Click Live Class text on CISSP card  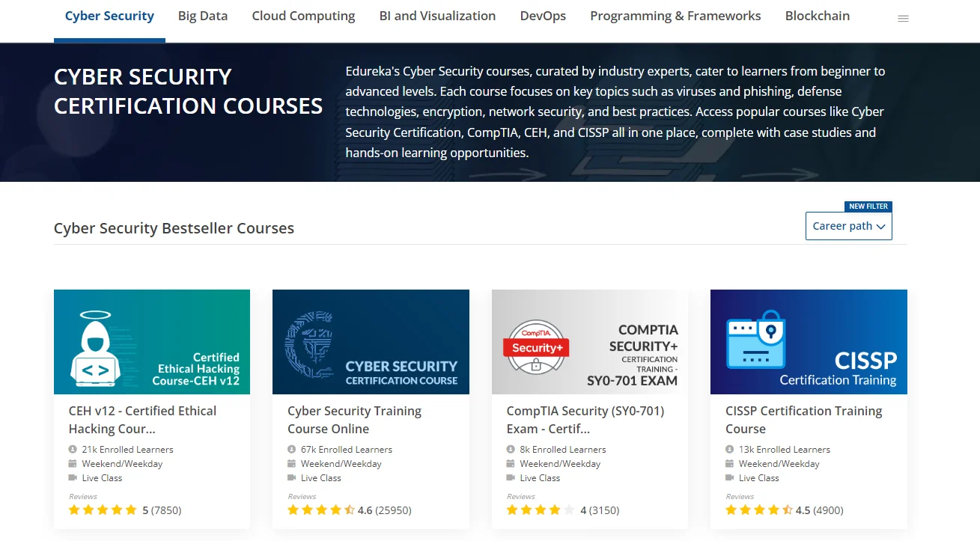[x=759, y=478]
